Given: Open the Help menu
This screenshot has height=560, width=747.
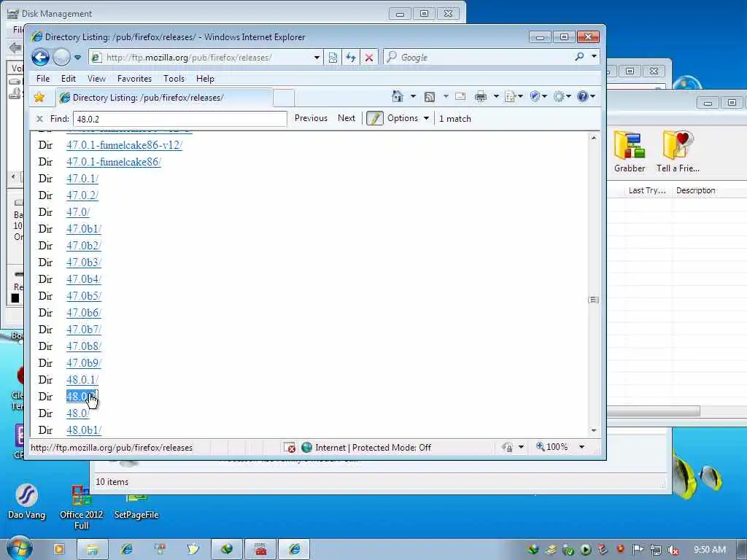Looking at the screenshot, I should point(205,79).
